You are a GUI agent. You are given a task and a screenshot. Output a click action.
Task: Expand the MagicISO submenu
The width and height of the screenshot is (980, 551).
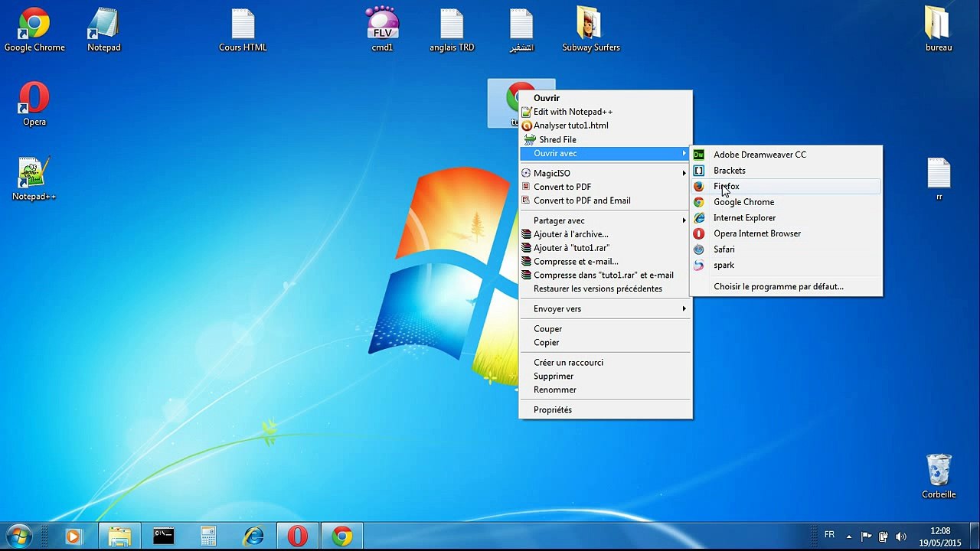tap(605, 173)
